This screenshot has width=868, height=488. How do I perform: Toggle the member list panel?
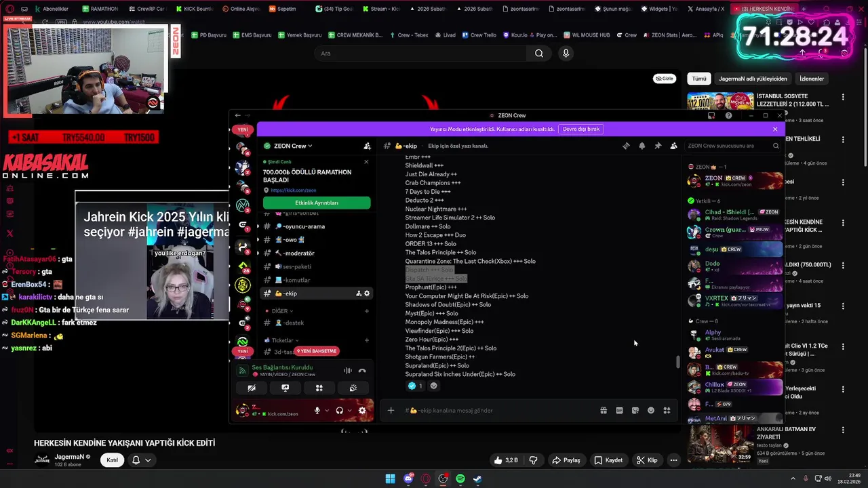pos(673,146)
